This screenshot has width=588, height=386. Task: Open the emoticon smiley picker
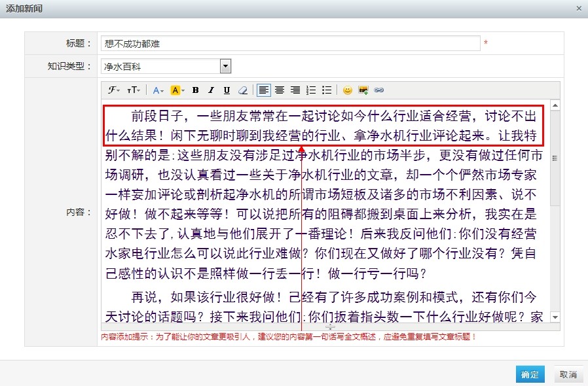(x=348, y=90)
